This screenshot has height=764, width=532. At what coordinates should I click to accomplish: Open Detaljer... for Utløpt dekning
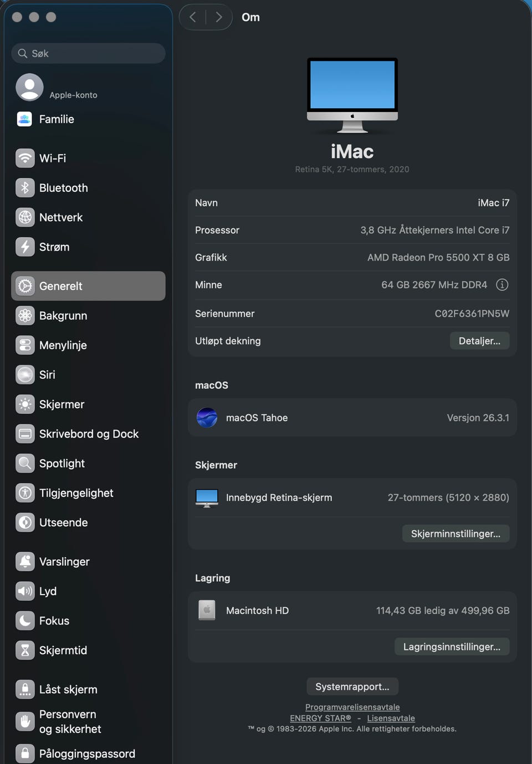[x=479, y=341]
